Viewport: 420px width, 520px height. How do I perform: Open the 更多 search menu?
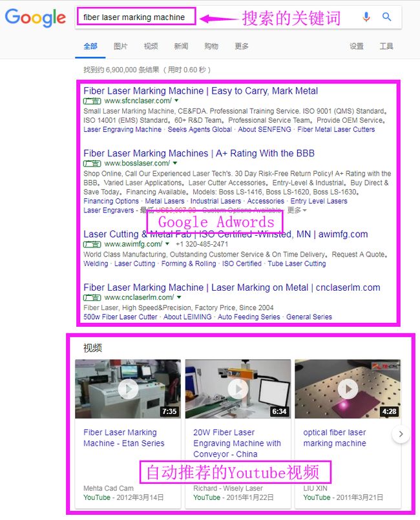click(x=242, y=46)
